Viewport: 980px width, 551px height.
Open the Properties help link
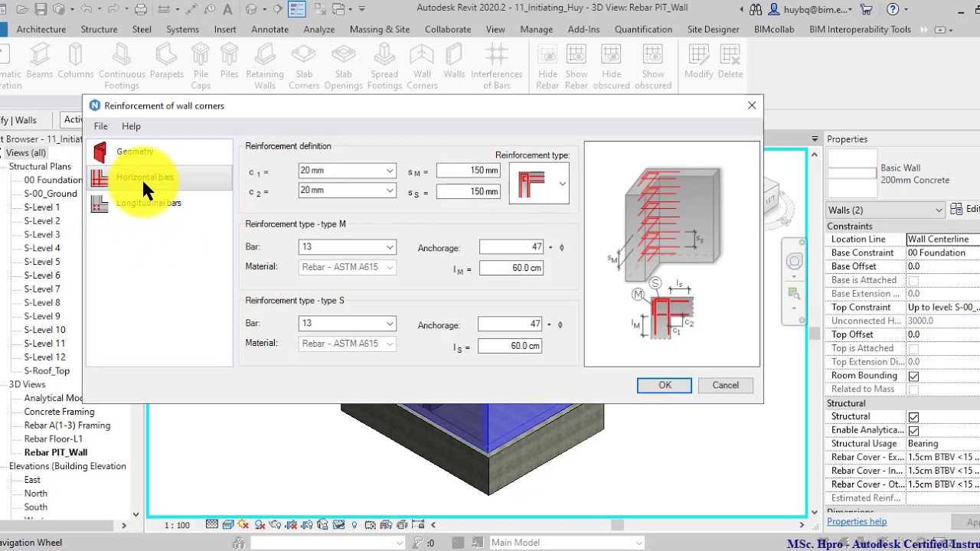pyautogui.click(x=857, y=522)
